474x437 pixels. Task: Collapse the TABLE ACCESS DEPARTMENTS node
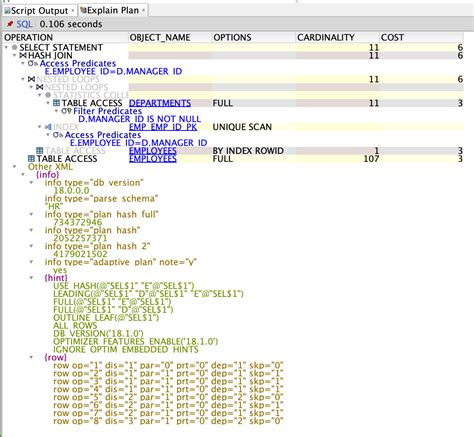[48, 103]
